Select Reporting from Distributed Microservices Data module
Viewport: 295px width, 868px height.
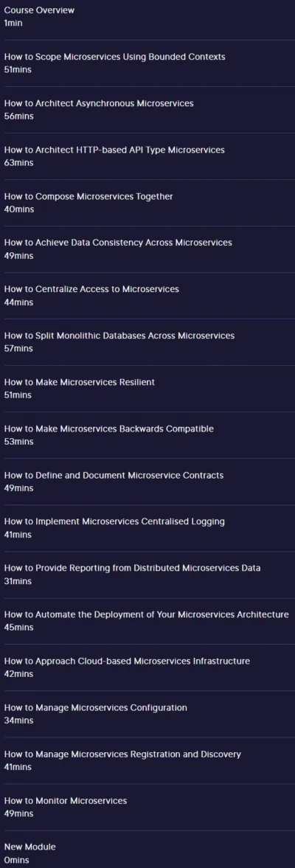(147, 574)
